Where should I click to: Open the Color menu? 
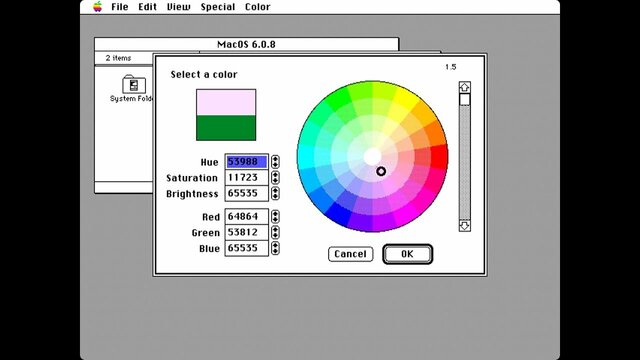pyautogui.click(x=258, y=7)
